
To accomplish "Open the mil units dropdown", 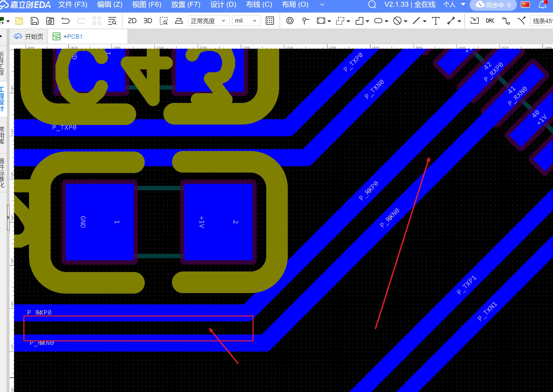I will [x=246, y=21].
